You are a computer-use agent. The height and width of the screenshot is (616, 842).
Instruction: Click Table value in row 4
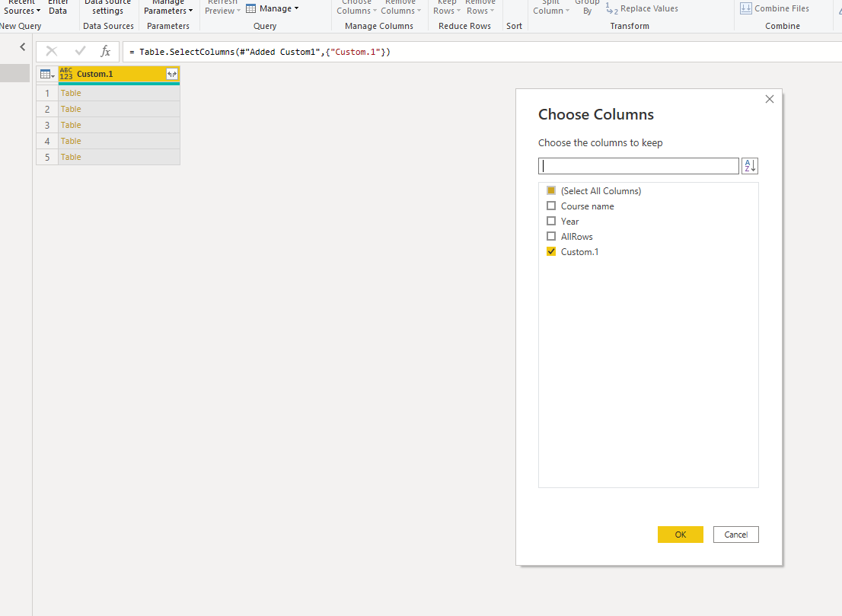(x=71, y=141)
